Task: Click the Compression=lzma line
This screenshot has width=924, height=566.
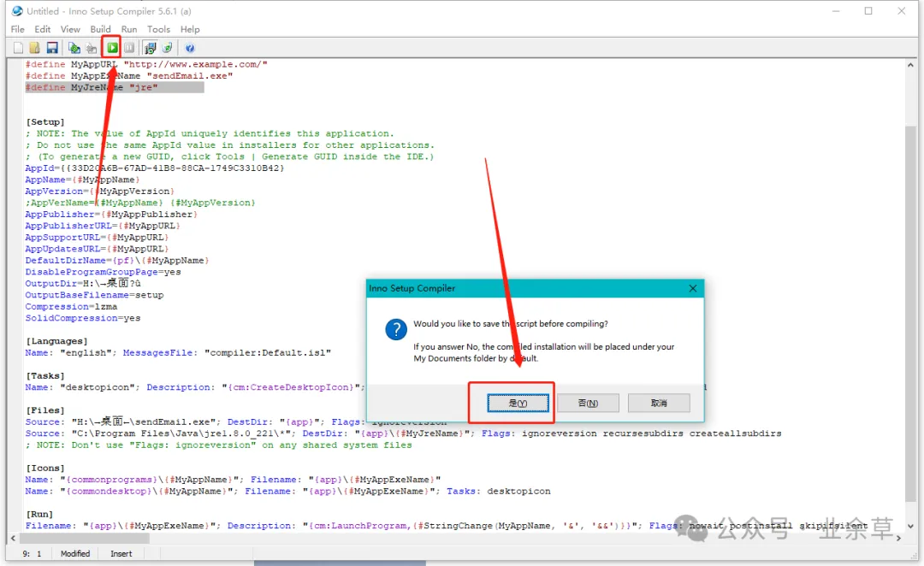Action: click(x=71, y=307)
